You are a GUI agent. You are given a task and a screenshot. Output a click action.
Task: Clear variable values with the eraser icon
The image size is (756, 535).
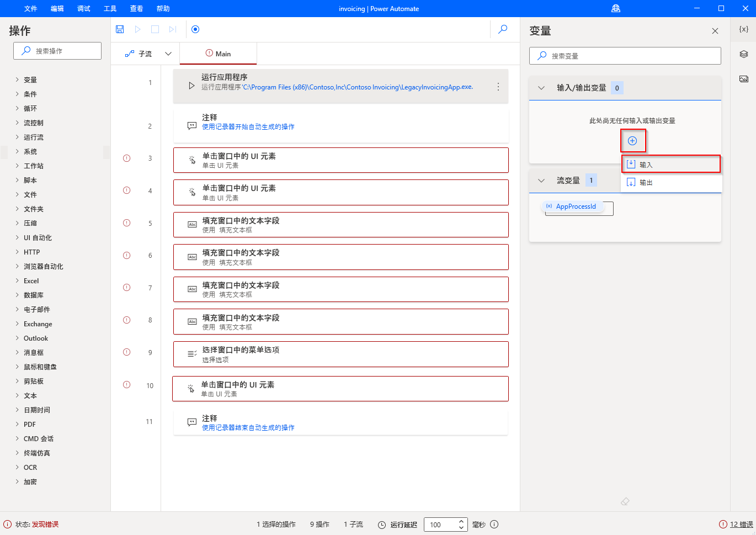click(x=625, y=501)
